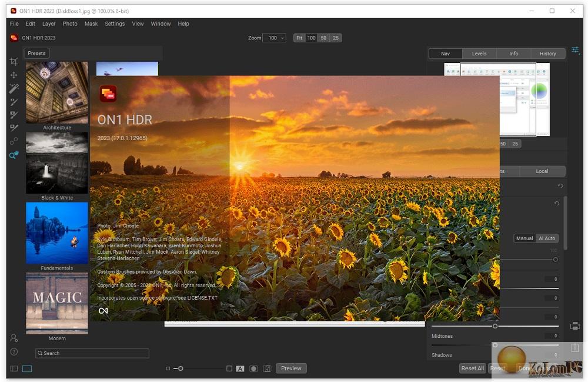588x382 pixels.
Task: Select the single image view icon
Action: pyautogui.click(x=27, y=368)
